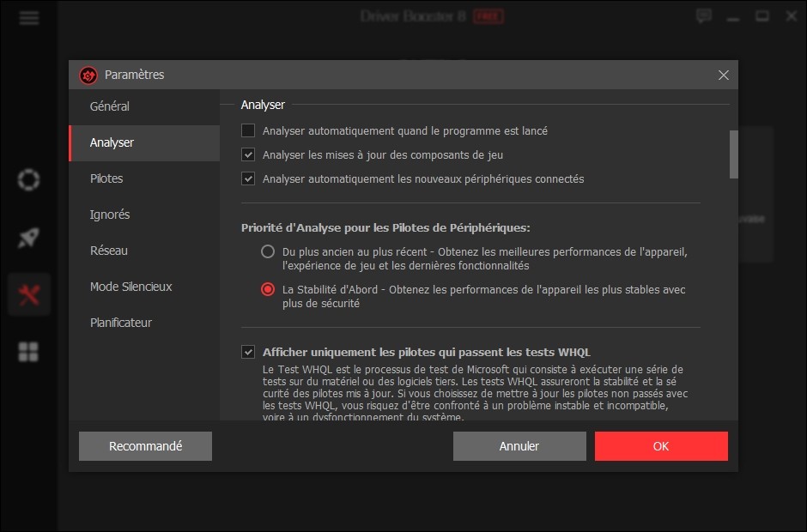The image size is (807, 532).
Task: Open the Boost rocket icon in sidebar
Action: tap(28, 238)
